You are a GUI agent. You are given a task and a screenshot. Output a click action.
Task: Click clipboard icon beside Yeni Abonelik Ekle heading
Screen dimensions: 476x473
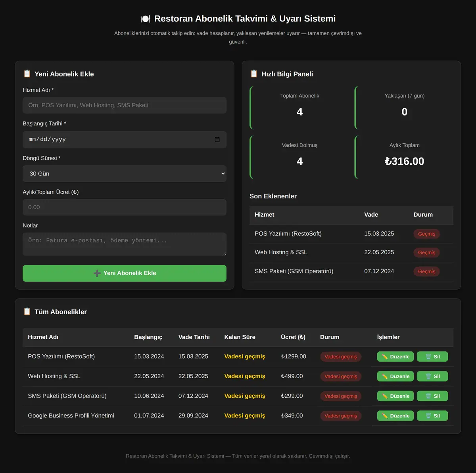pyautogui.click(x=27, y=74)
